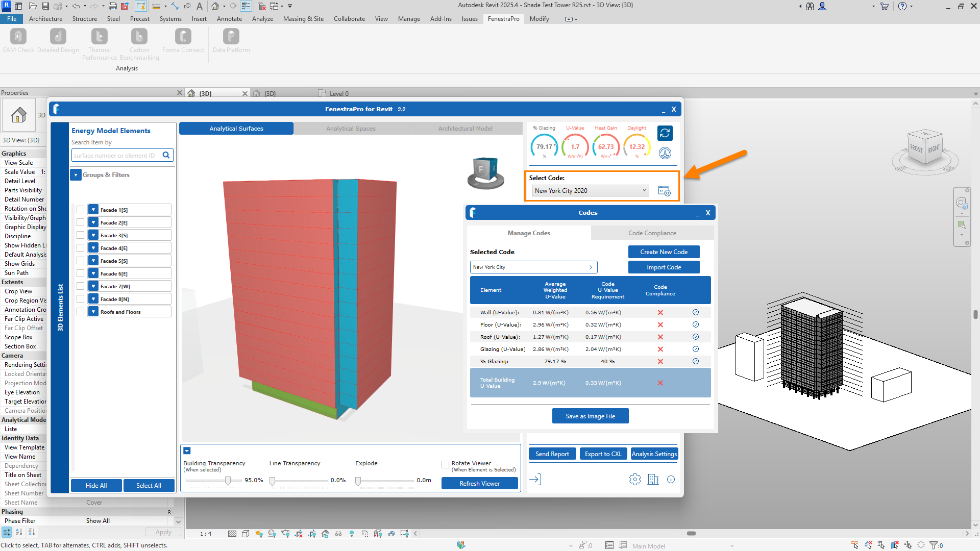980x551 pixels.
Task: Click the logout arrow icon below Send Report
Action: point(535,480)
